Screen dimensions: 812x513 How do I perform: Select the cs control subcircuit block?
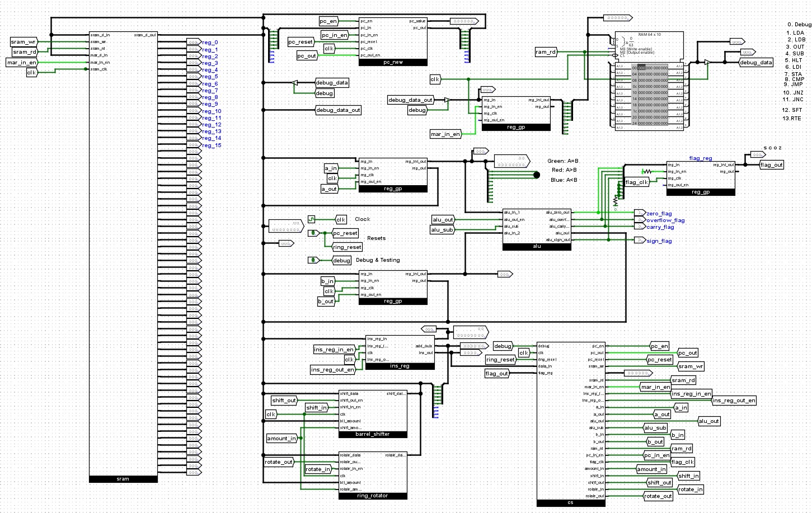pyautogui.click(x=571, y=425)
